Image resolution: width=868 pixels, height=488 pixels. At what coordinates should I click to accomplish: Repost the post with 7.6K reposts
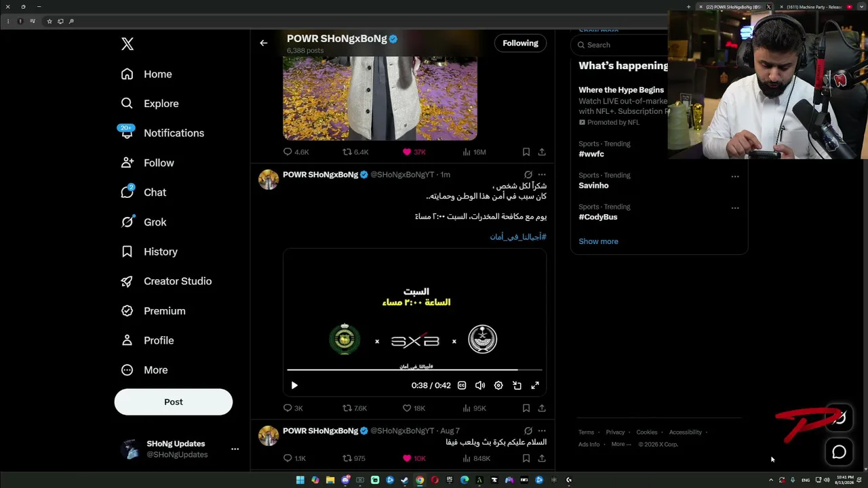pos(355,408)
